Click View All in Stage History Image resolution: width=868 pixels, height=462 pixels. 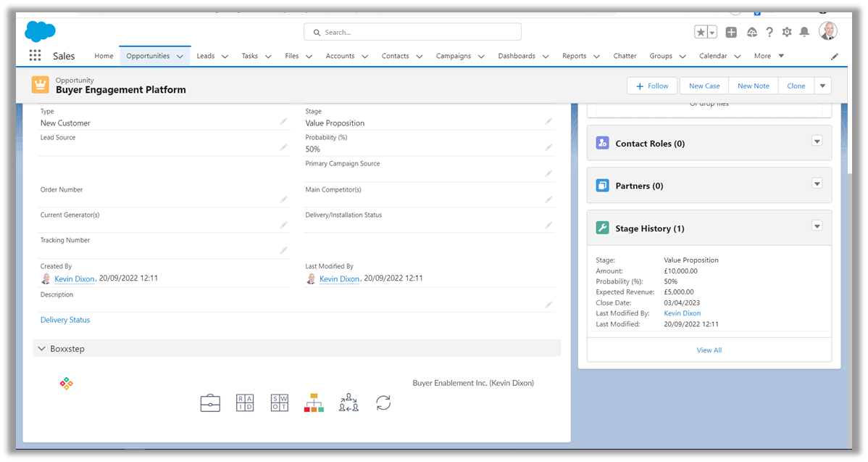pyautogui.click(x=709, y=350)
